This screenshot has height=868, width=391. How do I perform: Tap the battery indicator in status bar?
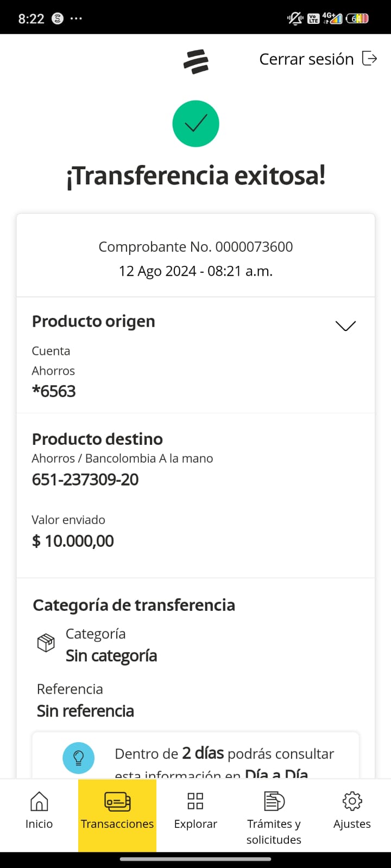357,18
